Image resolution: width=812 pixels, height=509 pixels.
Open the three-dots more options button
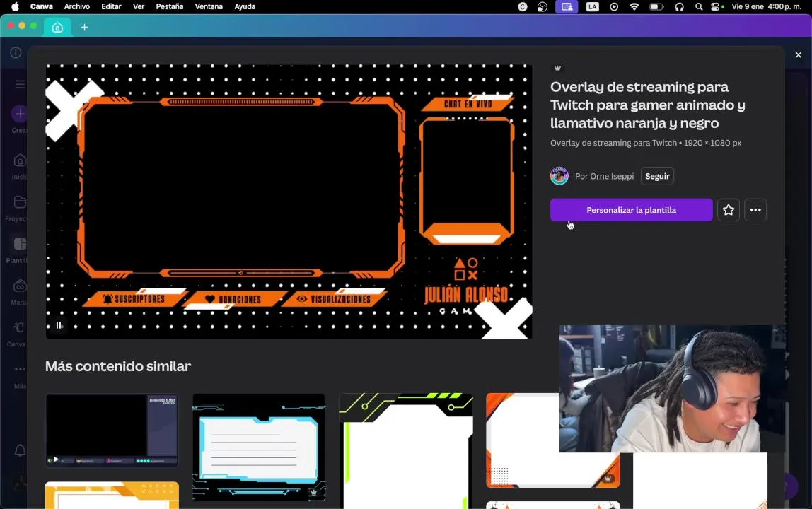point(755,210)
